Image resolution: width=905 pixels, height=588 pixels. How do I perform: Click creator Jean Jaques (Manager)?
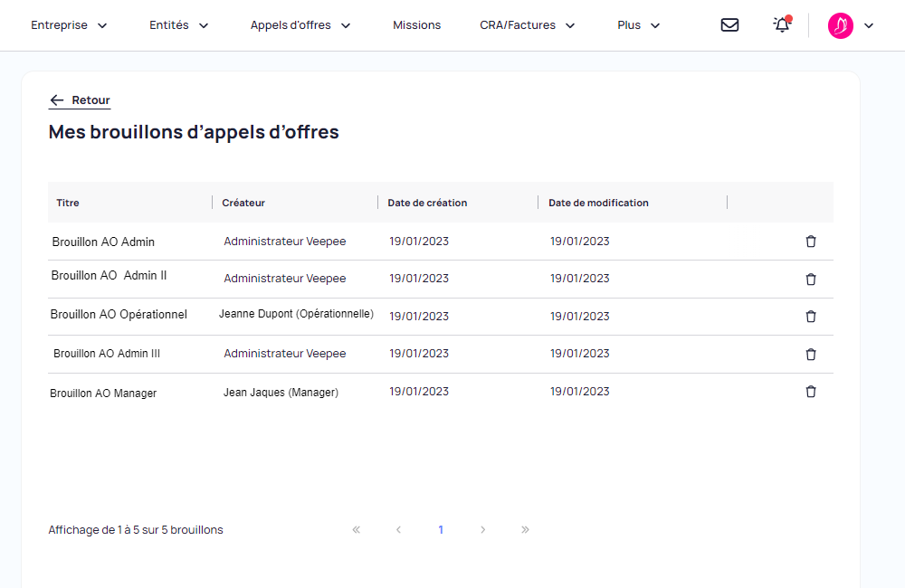click(281, 393)
